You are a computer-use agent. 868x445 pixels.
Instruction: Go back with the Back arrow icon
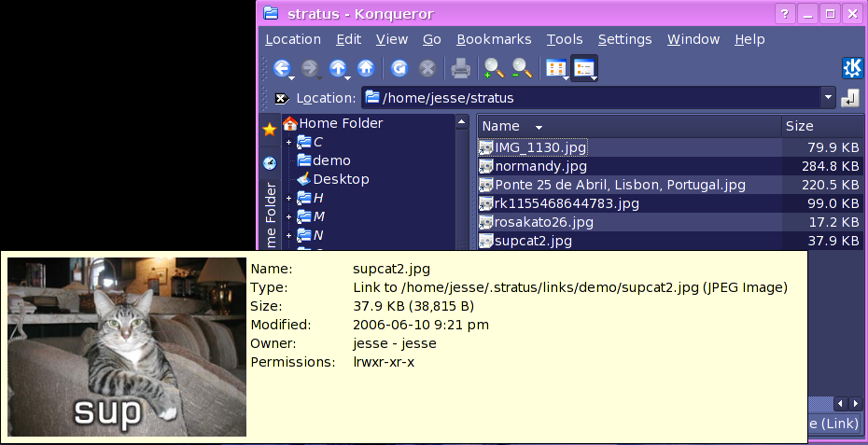(281, 68)
